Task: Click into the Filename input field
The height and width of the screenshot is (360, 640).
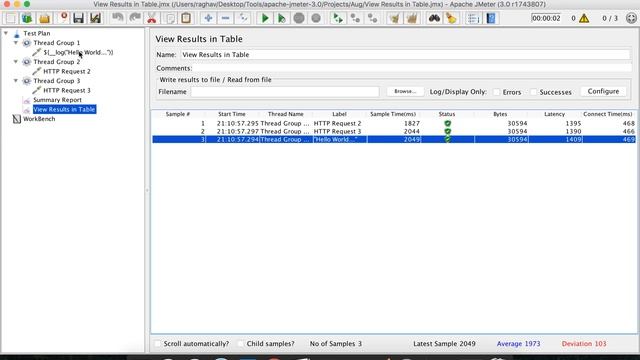Action: point(285,92)
